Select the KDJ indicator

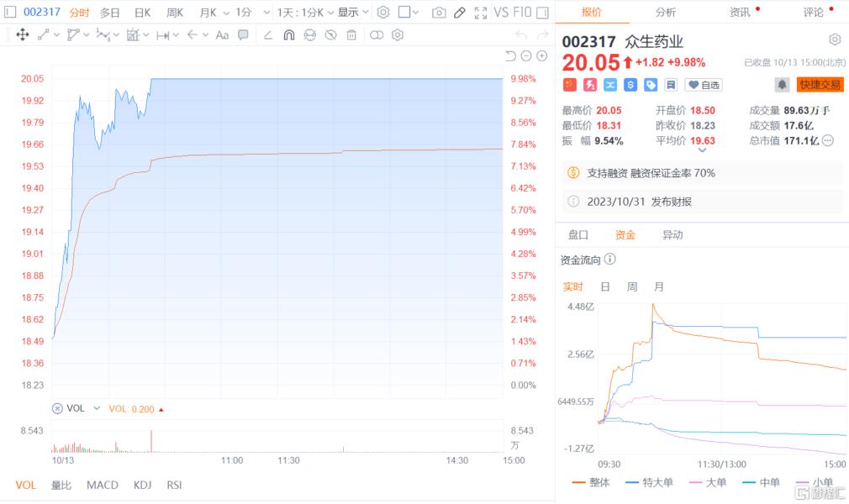[x=142, y=485]
